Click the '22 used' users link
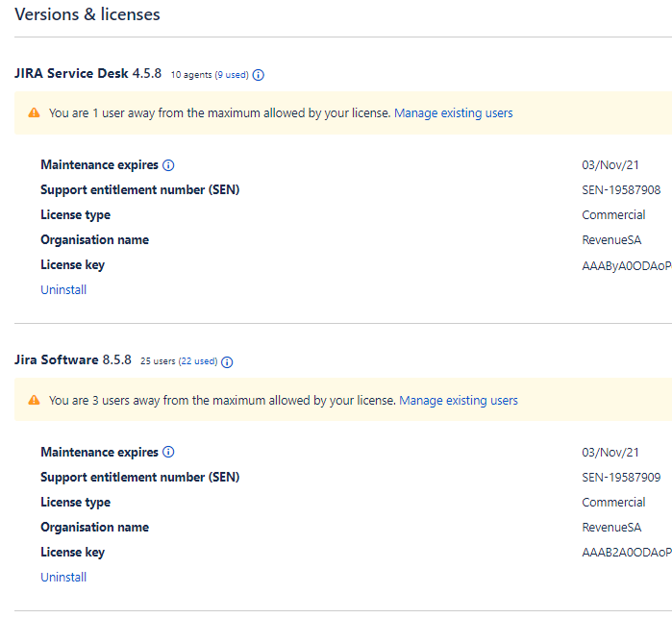 198,361
